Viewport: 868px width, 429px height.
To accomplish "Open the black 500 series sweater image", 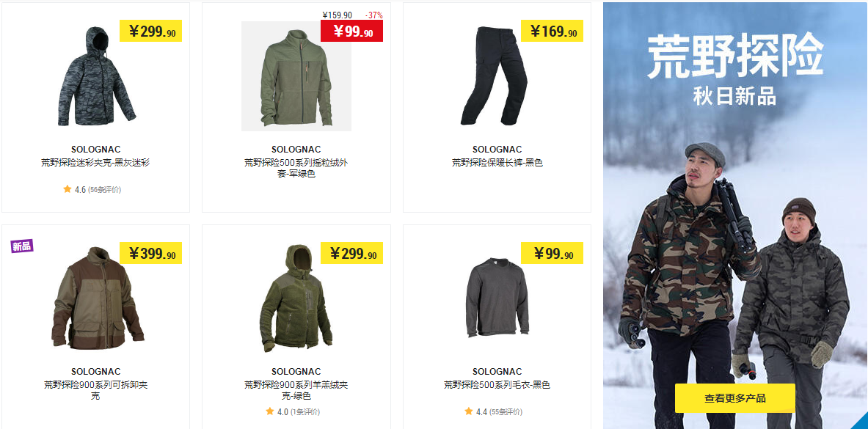I will point(497,297).
